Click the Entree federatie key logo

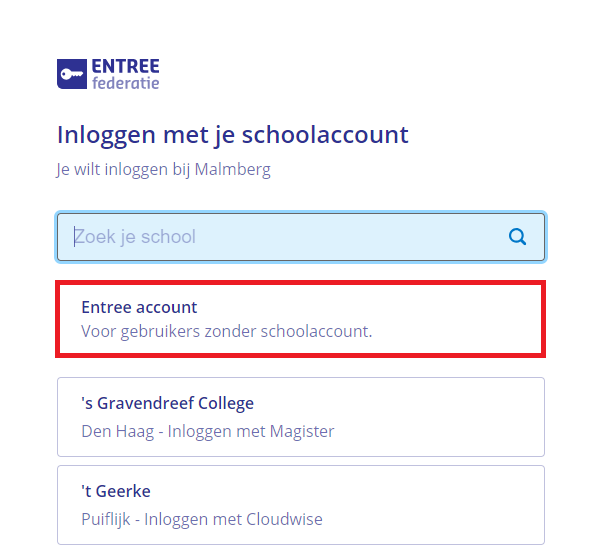pyautogui.click(x=72, y=74)
